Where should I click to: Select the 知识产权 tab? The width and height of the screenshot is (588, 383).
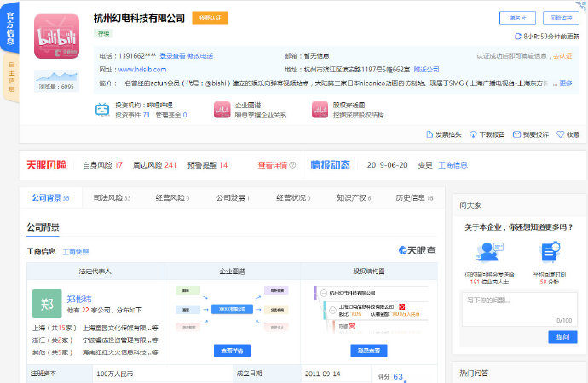click(354, 198)
